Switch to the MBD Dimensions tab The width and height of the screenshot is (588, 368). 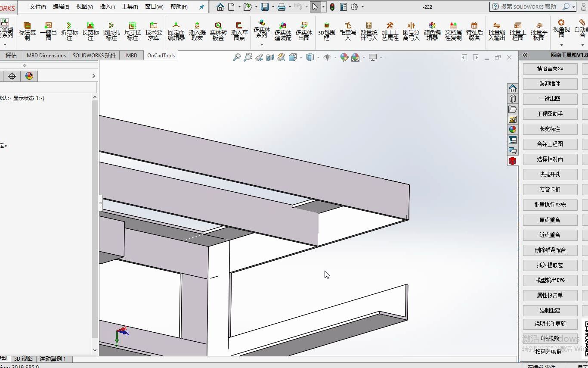(x=46, y=55)
